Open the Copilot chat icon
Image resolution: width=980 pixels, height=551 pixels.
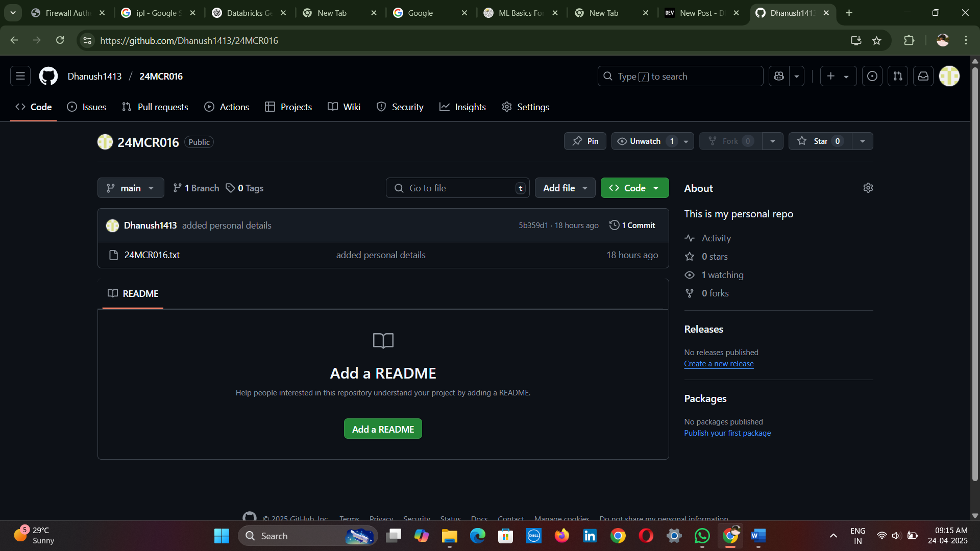[x=779, y=76]
